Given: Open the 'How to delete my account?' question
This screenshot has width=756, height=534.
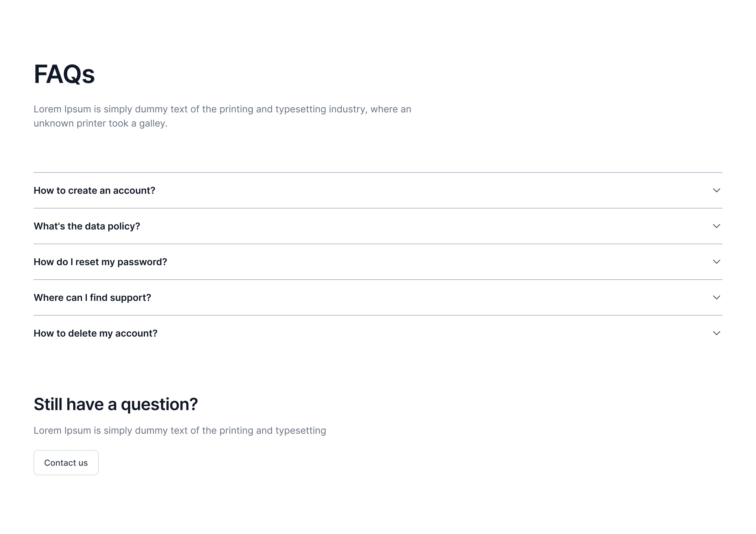Looking at the screenshot, I should tap(96, 333).
